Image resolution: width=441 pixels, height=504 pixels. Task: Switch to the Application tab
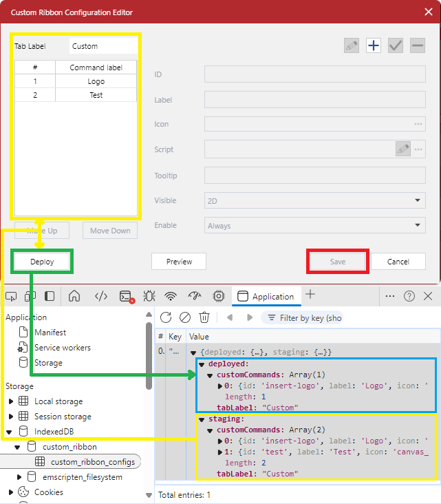266,296
